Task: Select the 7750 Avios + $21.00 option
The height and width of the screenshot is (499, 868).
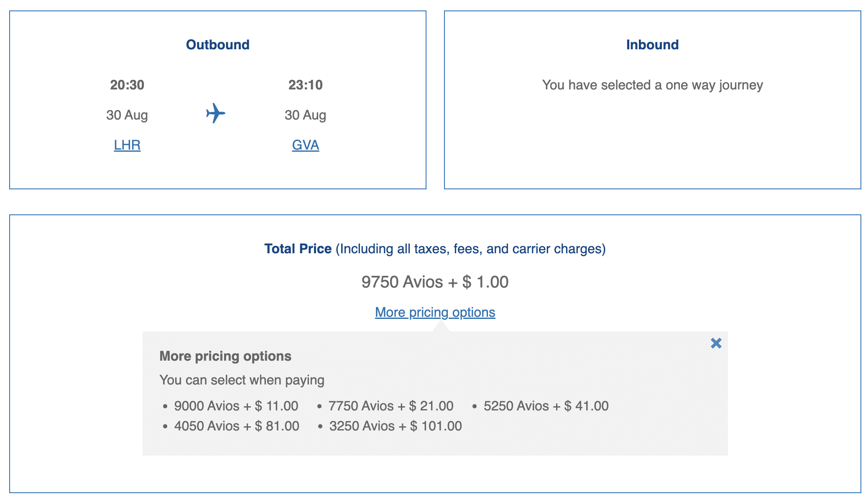Action: [391, 406]
